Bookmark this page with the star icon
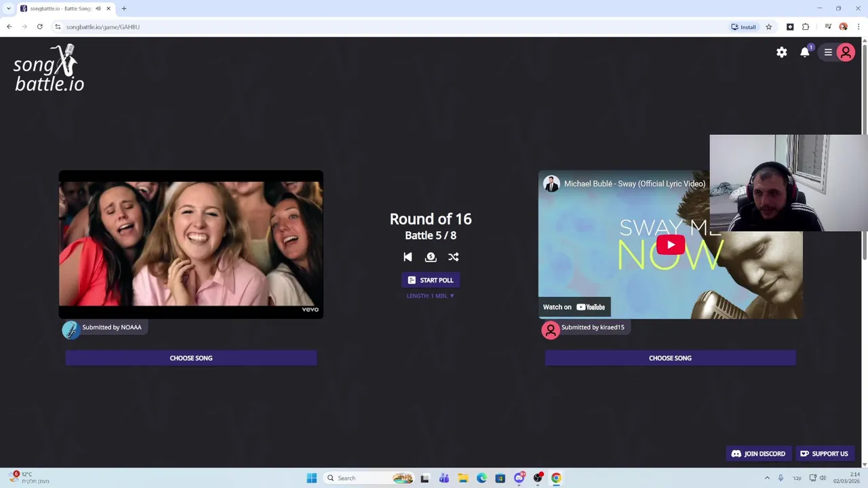The image size is (868, 488). 768,27
